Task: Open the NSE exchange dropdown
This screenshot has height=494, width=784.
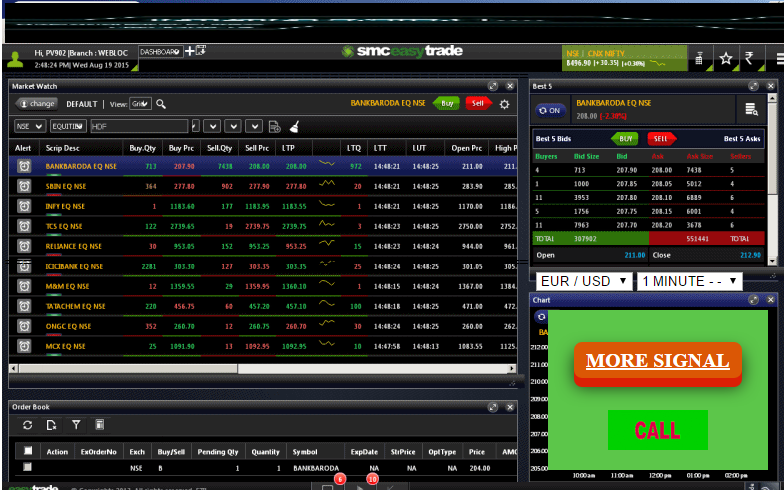Action: point(30,126)
